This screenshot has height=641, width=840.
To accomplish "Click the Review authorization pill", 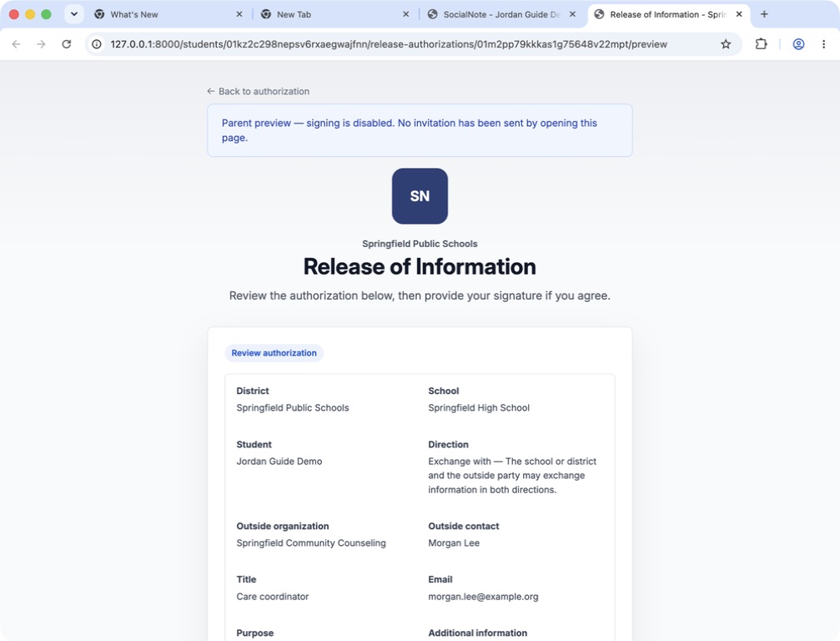I will [x=274, y=353].
